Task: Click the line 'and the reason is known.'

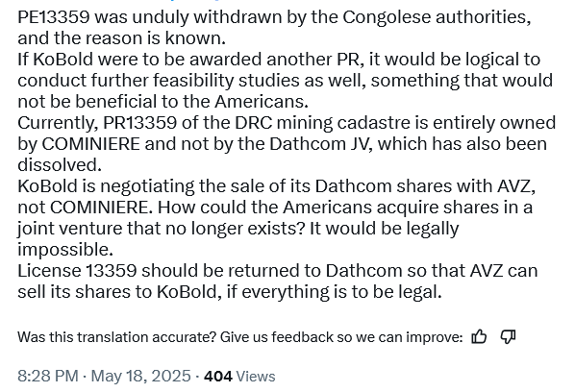Action: click(121, 38)
